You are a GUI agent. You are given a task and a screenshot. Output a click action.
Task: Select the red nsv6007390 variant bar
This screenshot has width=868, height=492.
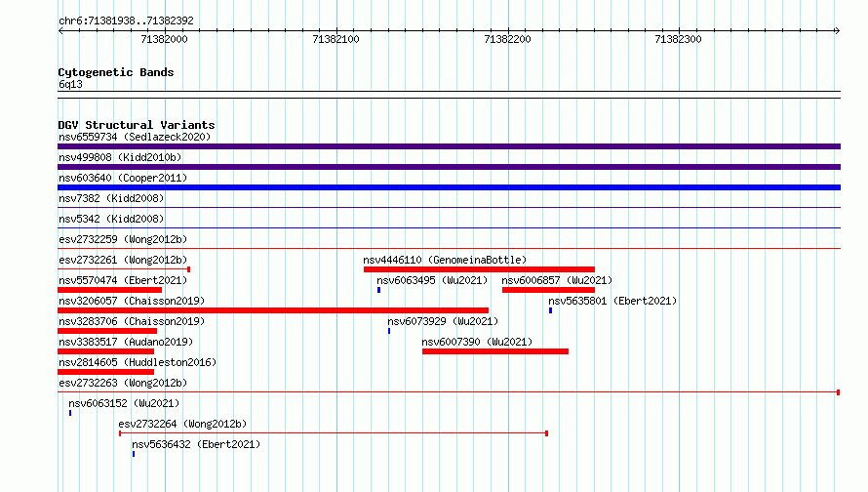pos(495,351)
